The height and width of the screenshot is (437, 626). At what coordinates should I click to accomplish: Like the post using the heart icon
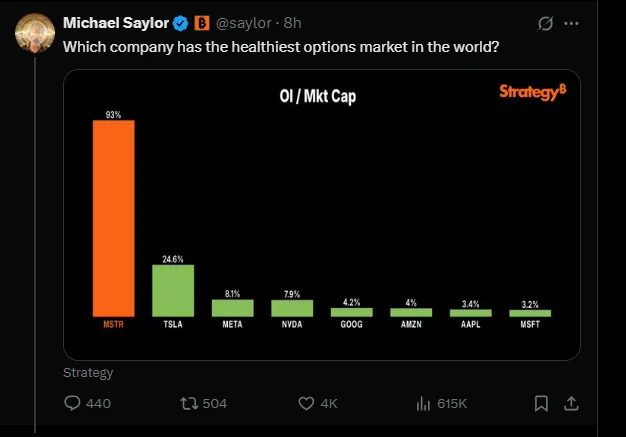[307, 403]
